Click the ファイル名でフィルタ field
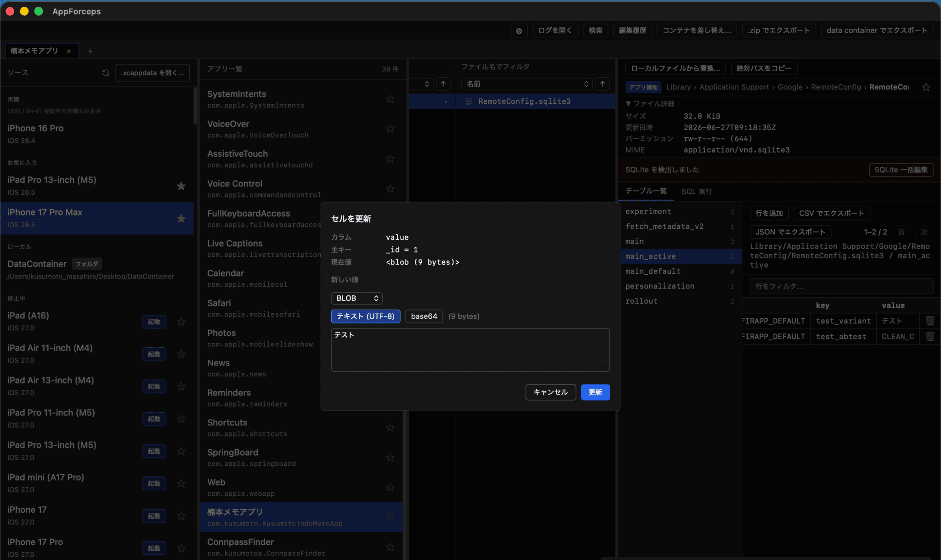 (x=535, y=67)
